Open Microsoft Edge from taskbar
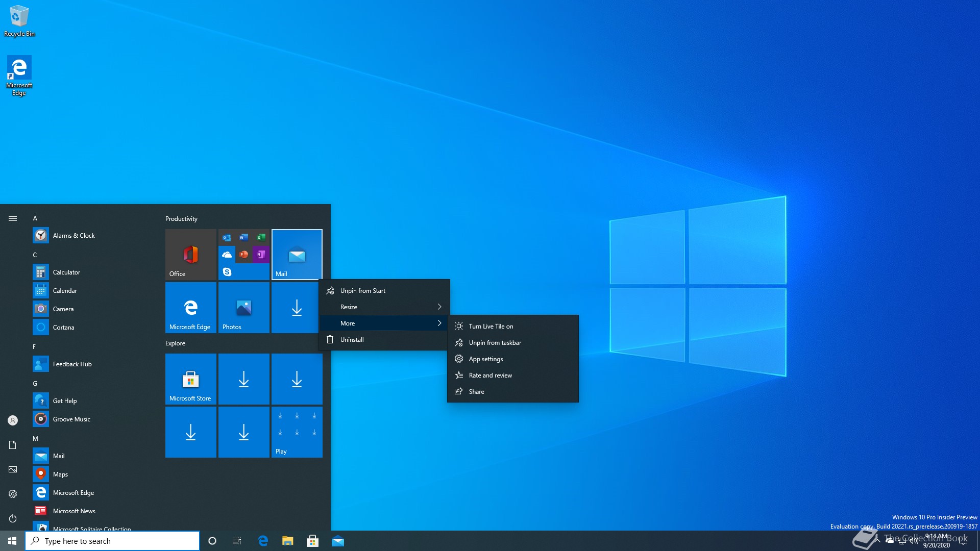This screenshot has width=980, height=551. [x=263, y=541]
